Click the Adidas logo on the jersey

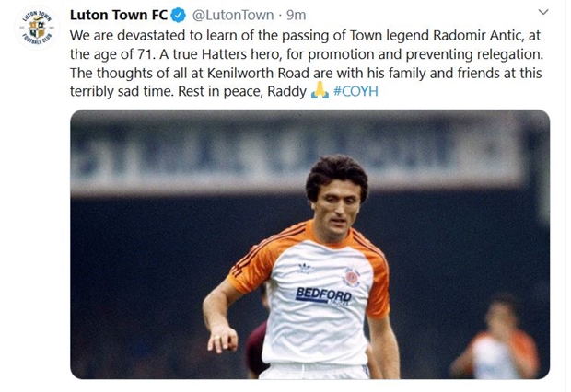pyautogui.click(x=304, y=269)
